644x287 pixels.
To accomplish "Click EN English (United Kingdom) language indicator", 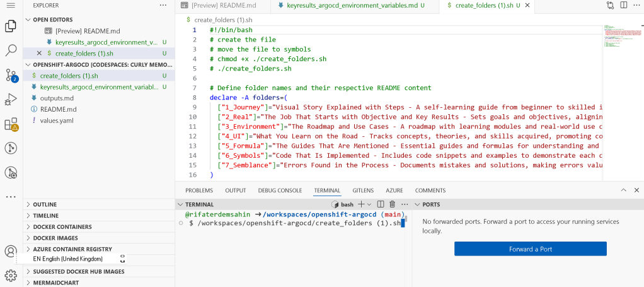I will [68, 259].
